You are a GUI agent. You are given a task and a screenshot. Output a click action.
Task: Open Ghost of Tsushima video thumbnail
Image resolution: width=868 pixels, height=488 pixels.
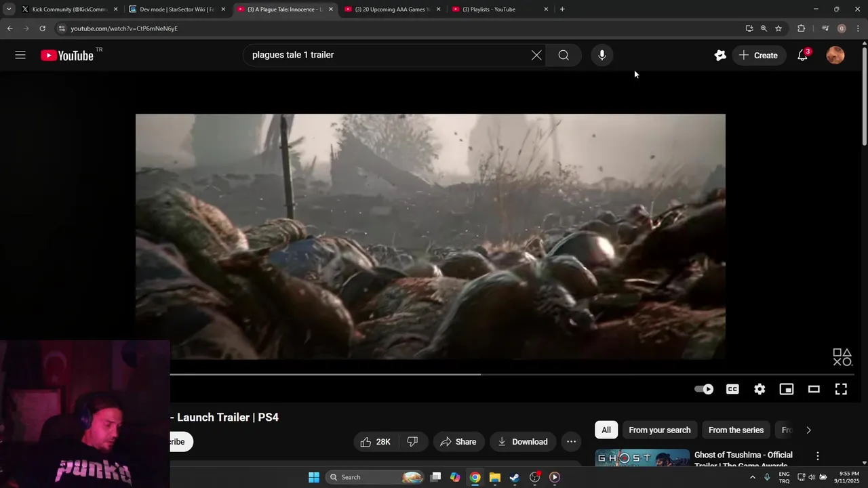(642, 458)
